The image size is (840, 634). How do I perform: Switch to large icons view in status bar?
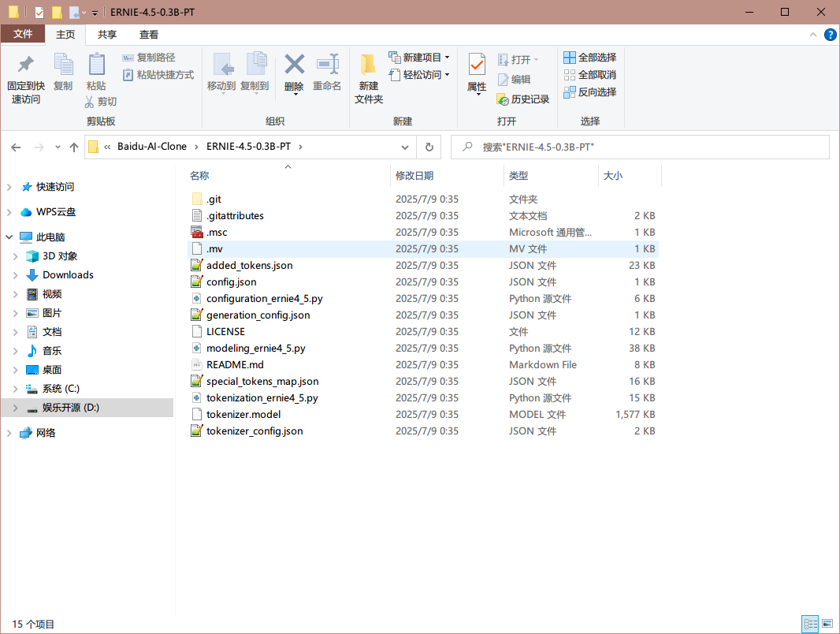827,624
